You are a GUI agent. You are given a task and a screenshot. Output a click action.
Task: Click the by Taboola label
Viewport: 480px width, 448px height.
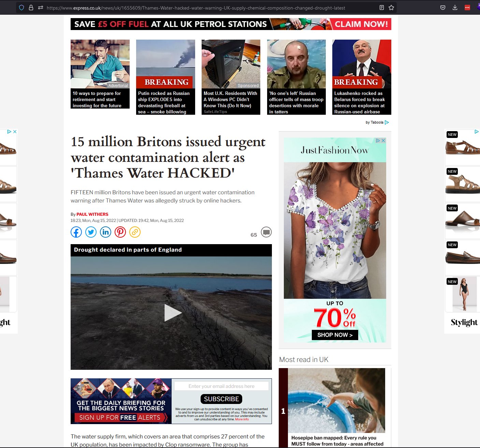tap(375, 122)
